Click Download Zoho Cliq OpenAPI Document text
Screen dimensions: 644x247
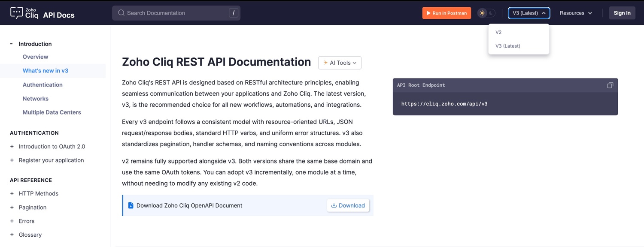tap(189, 205)
